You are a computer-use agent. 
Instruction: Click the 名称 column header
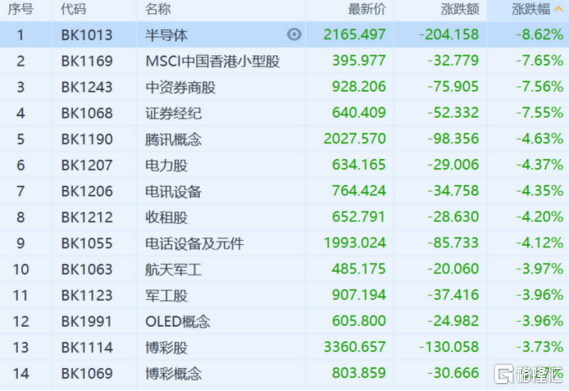158,9
